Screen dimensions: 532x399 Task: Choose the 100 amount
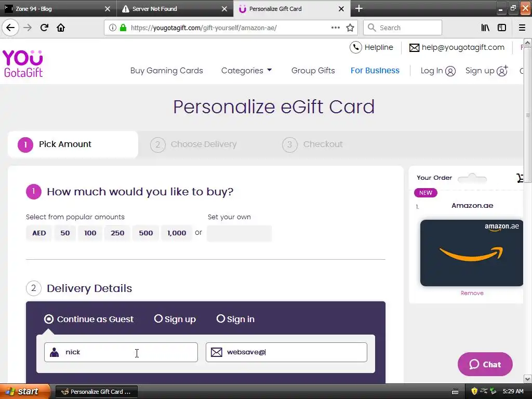(x=90, y=233)
